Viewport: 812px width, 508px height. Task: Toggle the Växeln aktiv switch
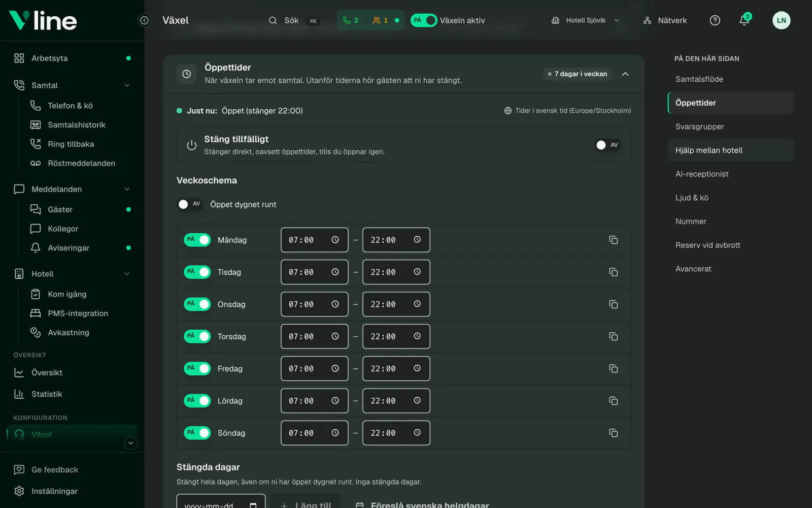click(424, 20)
